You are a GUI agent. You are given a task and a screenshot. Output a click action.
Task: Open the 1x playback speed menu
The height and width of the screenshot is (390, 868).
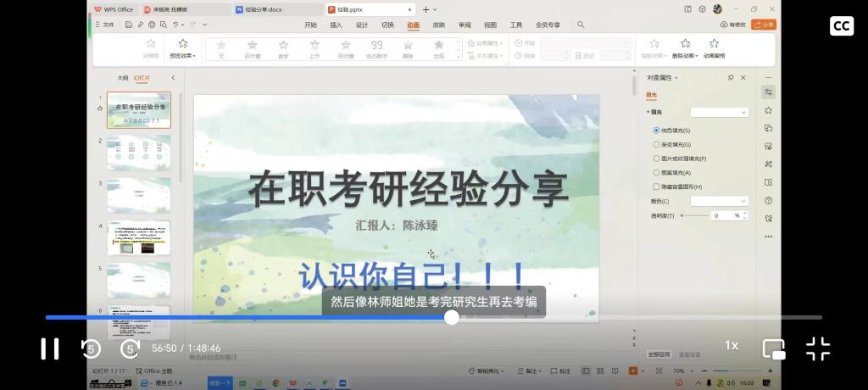731,346
